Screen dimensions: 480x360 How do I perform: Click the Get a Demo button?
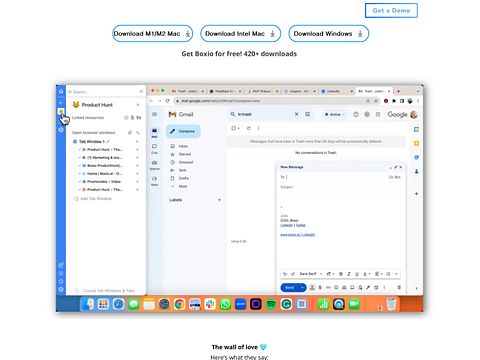(x=391, y=11)
